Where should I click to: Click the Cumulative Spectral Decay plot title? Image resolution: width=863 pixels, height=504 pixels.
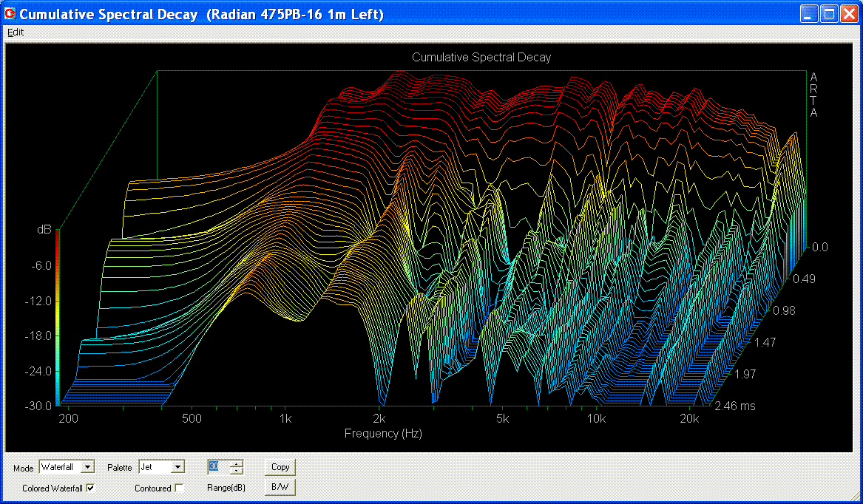tap(481, 57)
